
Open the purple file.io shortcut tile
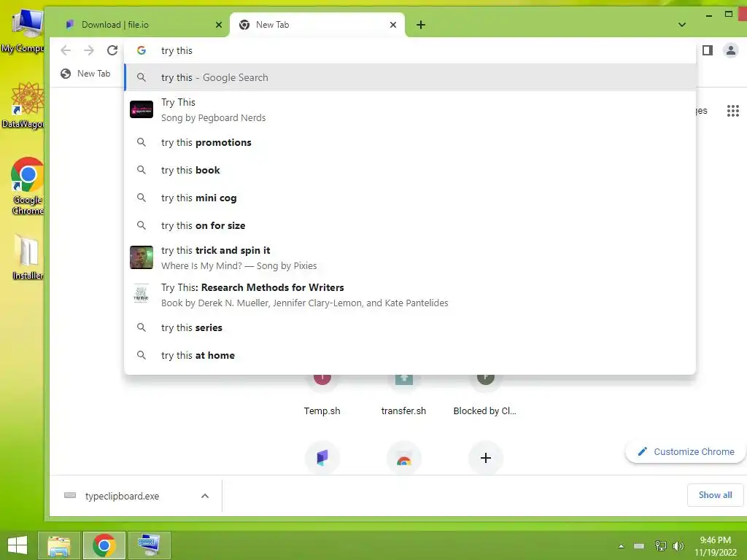click(322, 458)
